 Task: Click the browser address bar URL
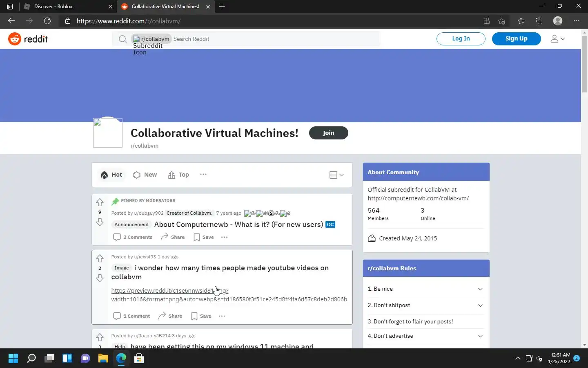tap(129, 21)
